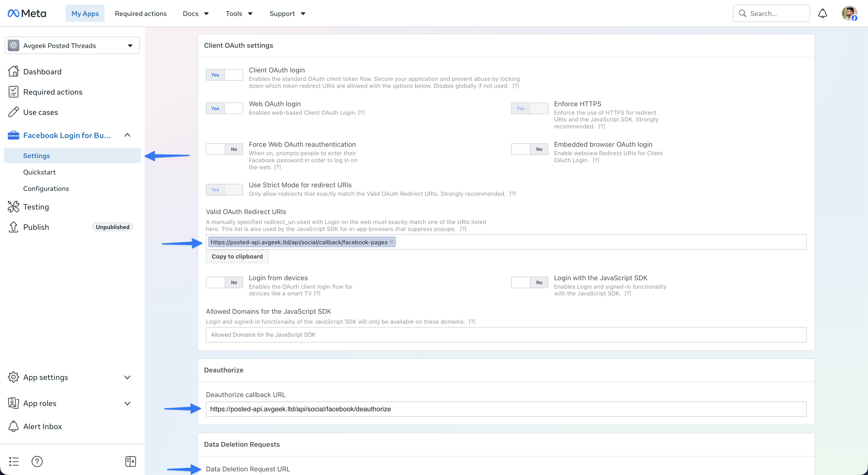
Task: Open Configurations in sidebar
Action: click(46, 189)
